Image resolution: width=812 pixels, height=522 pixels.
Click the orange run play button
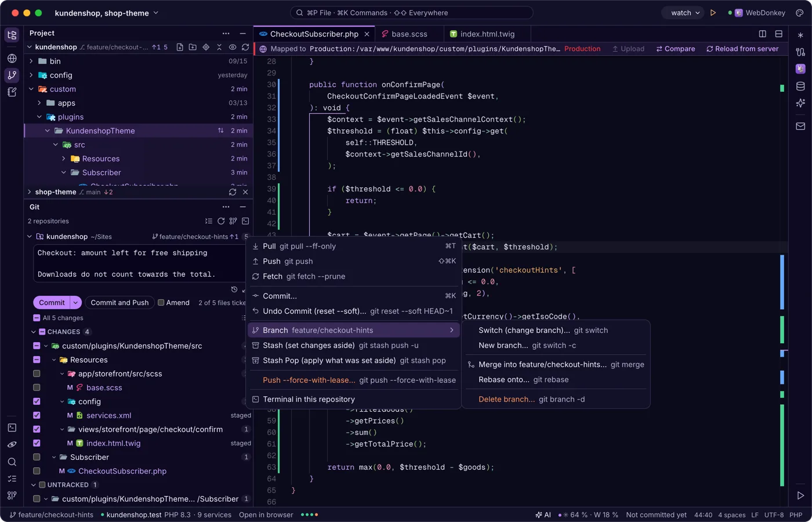pyautogui.click(x=713, y=13)
